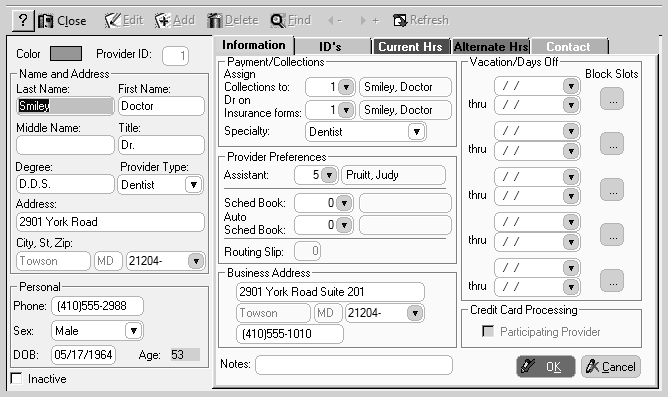Click the OK button
The width and height of the screenshot is (668, 397).
click(x=546, y=367)
